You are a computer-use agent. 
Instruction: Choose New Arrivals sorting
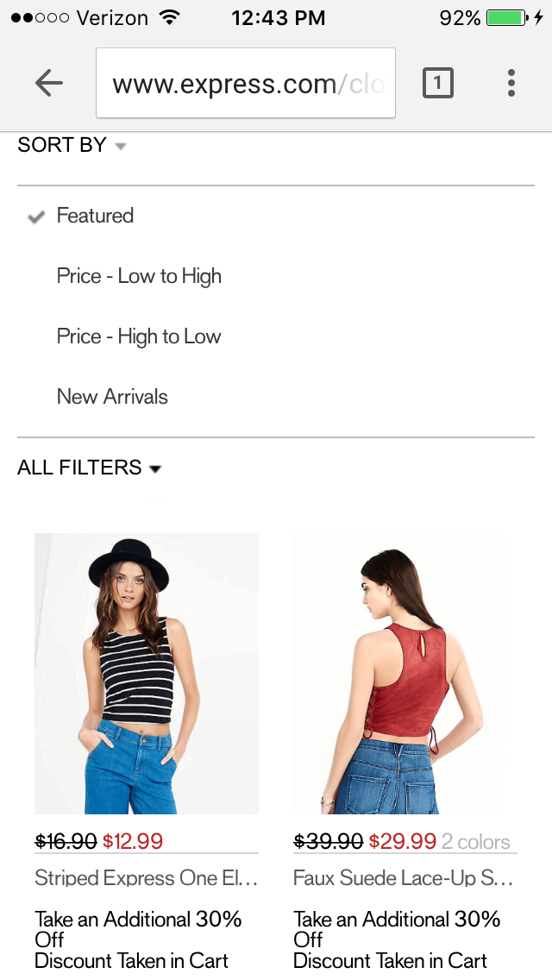[112, 397]
